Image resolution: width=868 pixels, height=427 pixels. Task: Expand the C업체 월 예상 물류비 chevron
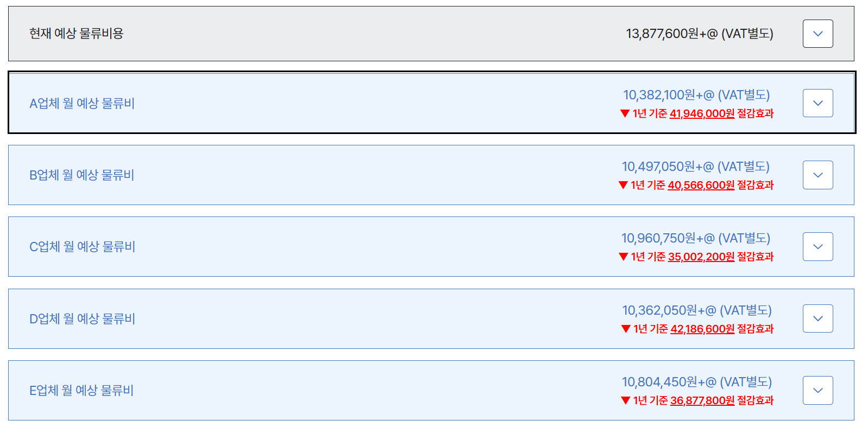[817, 246]
